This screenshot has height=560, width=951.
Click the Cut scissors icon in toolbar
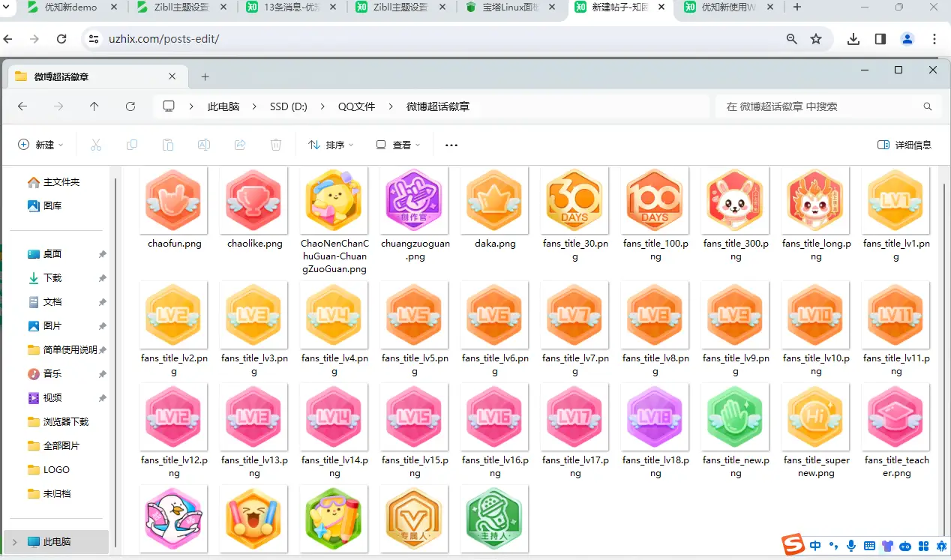pos(96,145)
